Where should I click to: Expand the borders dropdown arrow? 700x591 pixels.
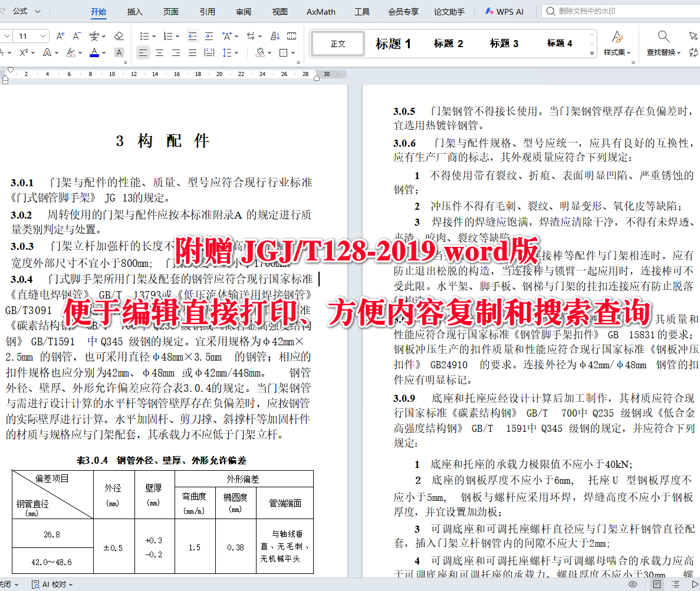[x=293, y=53]
